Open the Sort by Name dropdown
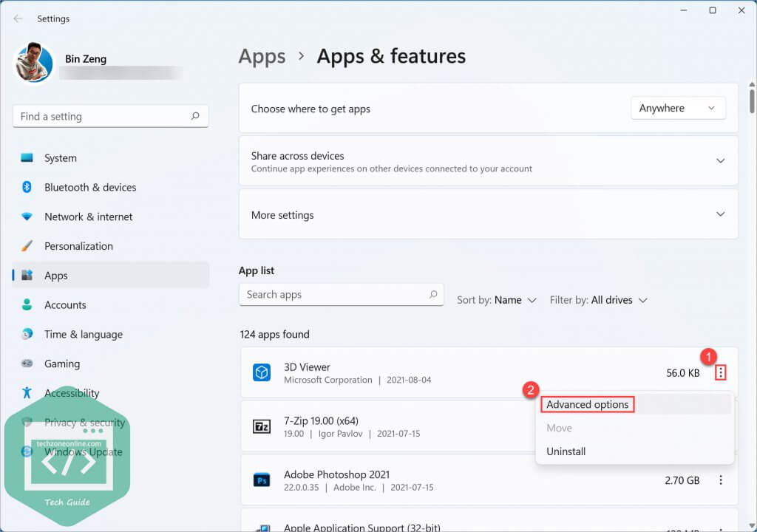Viewport: 757px width, 532px height. tap(497, 300)
